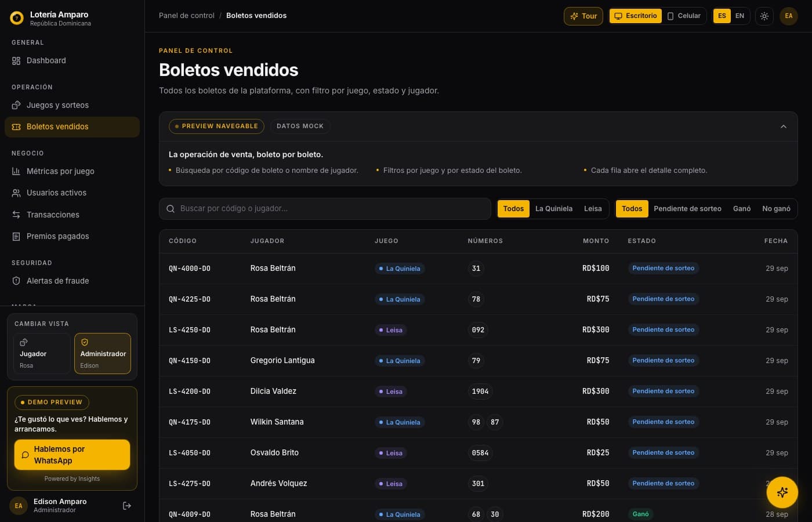Open ticket row LS-4250-DO

(x=478, y=330)
